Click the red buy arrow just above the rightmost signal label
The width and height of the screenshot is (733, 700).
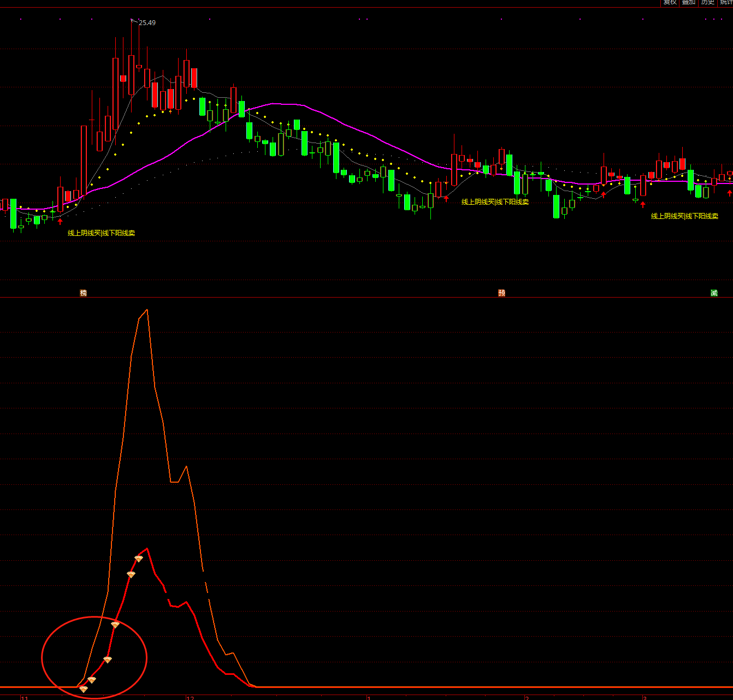[643, 205]
